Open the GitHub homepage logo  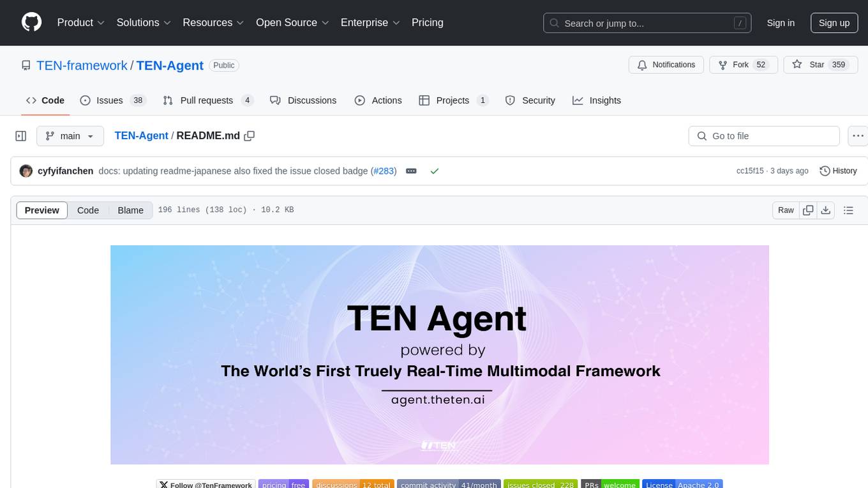(x=31, y=22)
